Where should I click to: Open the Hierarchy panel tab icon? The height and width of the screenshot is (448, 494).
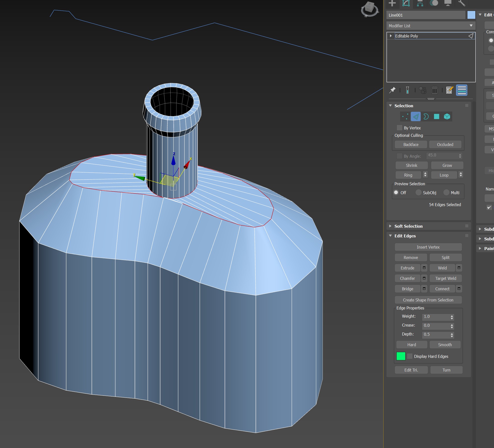420,3
